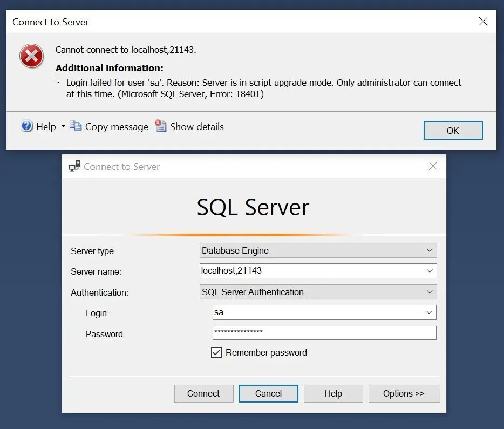Click the blue Help question mark icon
The width and height of the screenshot is (504, 429).
(26, 126)
